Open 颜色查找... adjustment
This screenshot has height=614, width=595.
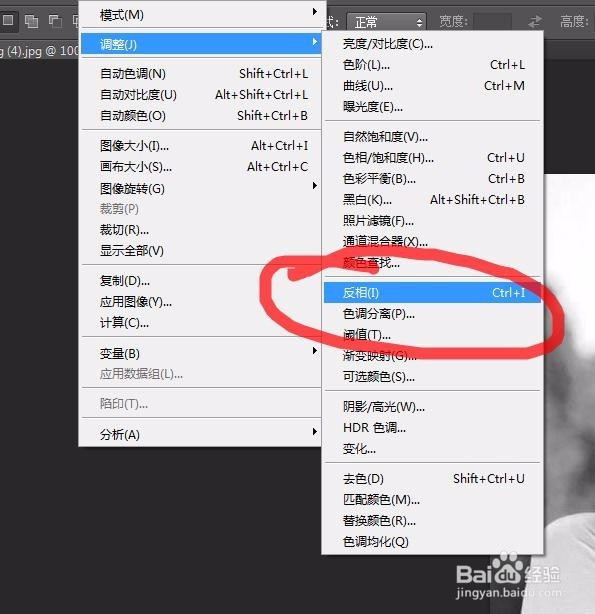coord(432,263)
